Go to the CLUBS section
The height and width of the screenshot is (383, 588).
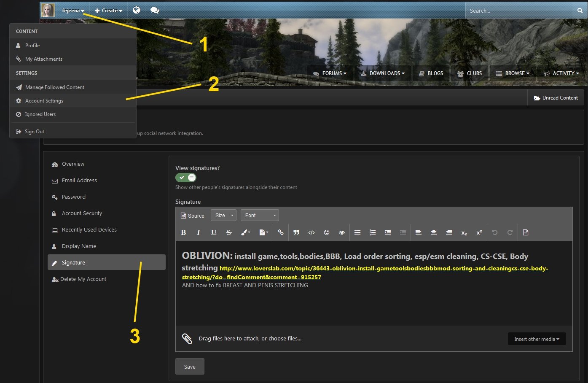click(x=470, y=73)
